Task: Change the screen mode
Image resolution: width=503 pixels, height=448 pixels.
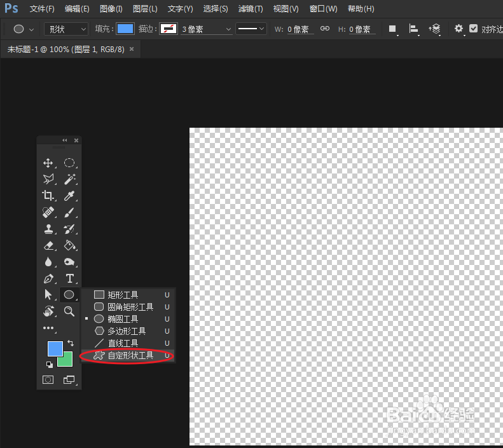Action: tap(69, 380)
